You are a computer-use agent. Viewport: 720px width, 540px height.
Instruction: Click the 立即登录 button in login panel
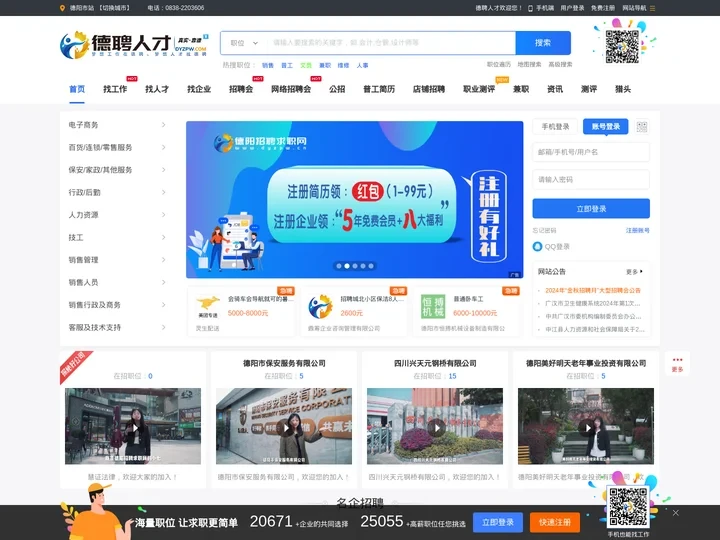point(591,209)
